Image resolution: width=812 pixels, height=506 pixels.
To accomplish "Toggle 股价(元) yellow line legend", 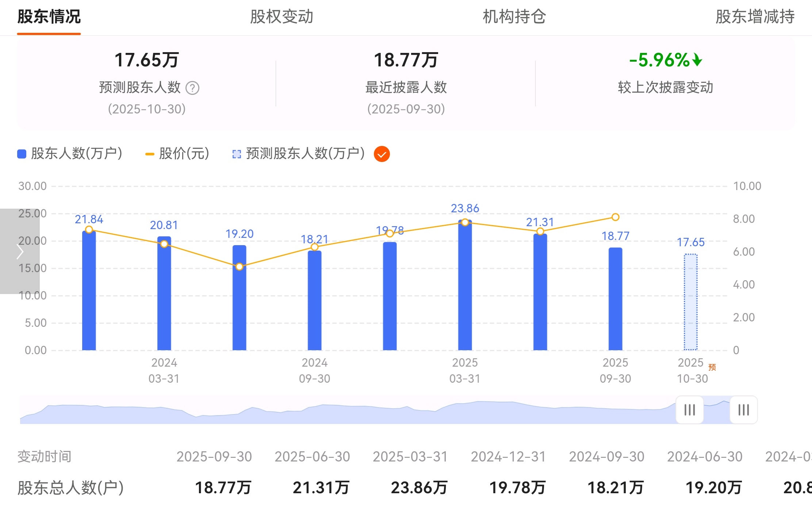I will [177, 154].
